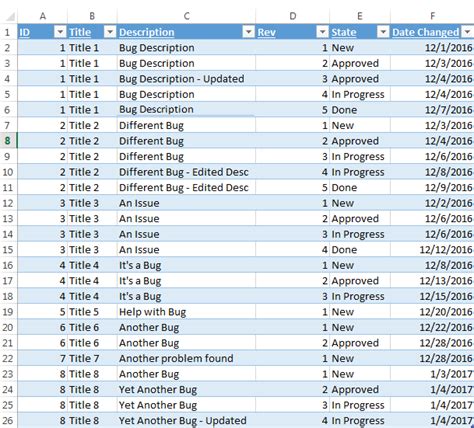This screenshot has width=474, height=428.
Task: Open the Date Changed filter dropdown
Action: coord(467,32)
